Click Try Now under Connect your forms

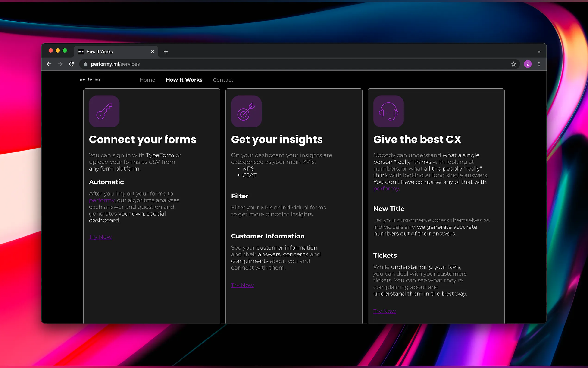(x=100, y=237)
